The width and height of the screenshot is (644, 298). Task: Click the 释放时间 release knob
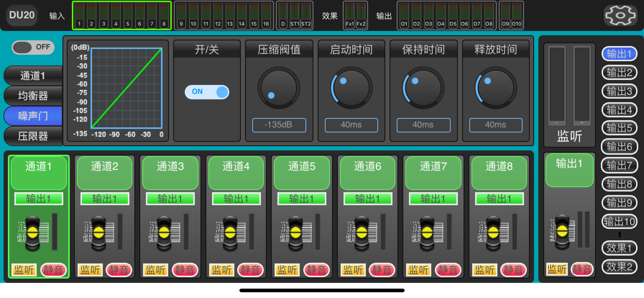496,88
